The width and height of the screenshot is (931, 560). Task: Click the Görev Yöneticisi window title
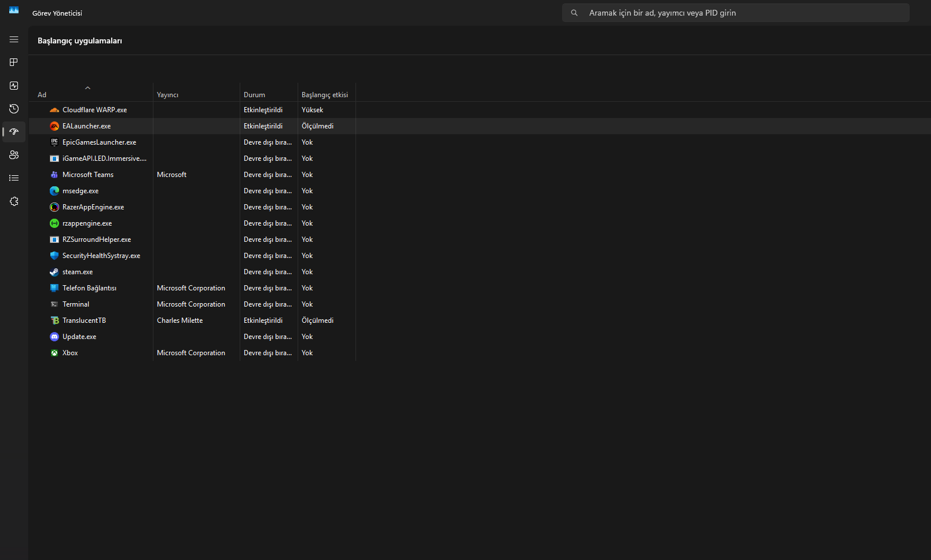click(57, 13)
